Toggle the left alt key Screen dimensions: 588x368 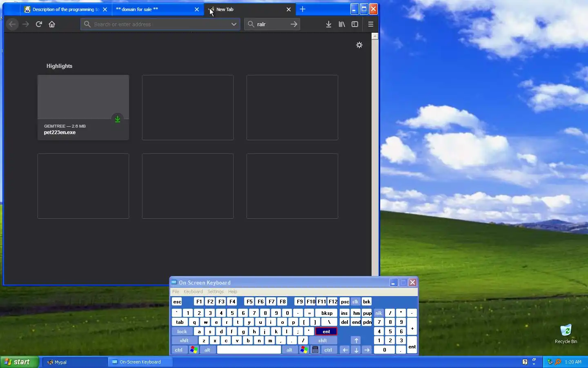click(207, 350)
